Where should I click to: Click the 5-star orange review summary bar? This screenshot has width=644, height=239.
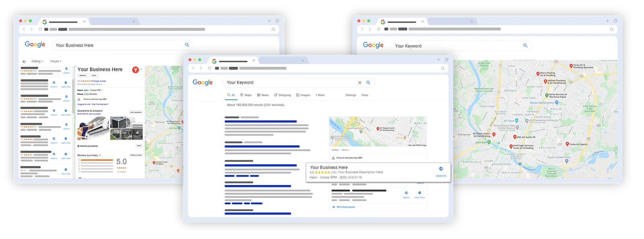[97, 160]
